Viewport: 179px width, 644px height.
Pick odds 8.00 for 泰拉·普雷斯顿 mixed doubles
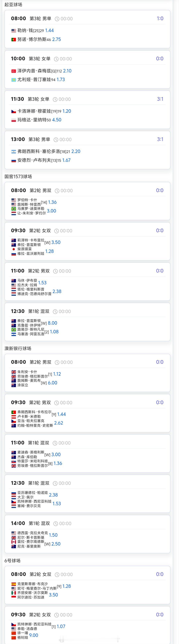tap(52, 323)
